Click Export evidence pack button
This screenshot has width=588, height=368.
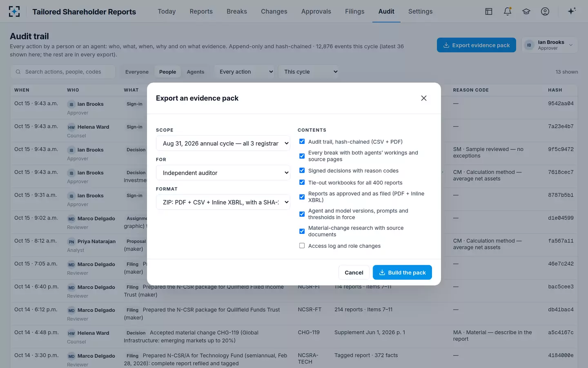pos(477,45)
